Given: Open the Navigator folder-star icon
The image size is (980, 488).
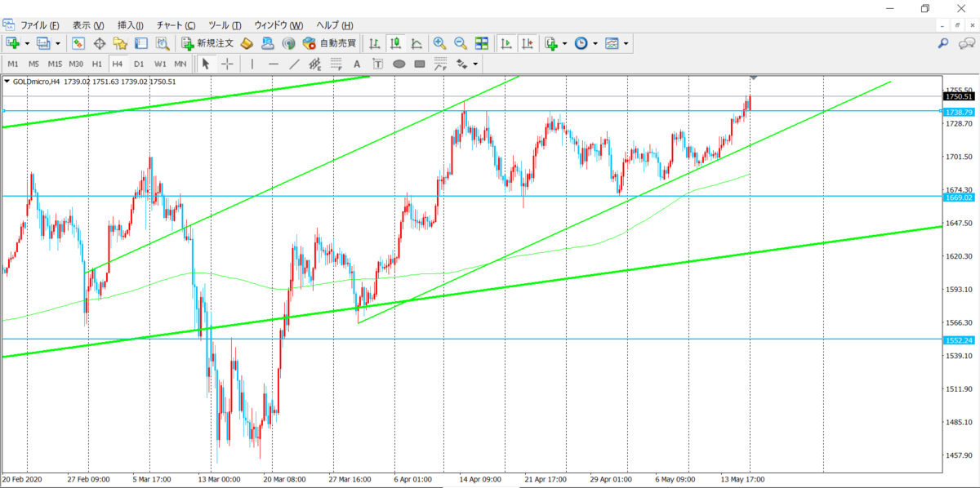Looking at the screenshot, I should [x=120, y=43].
